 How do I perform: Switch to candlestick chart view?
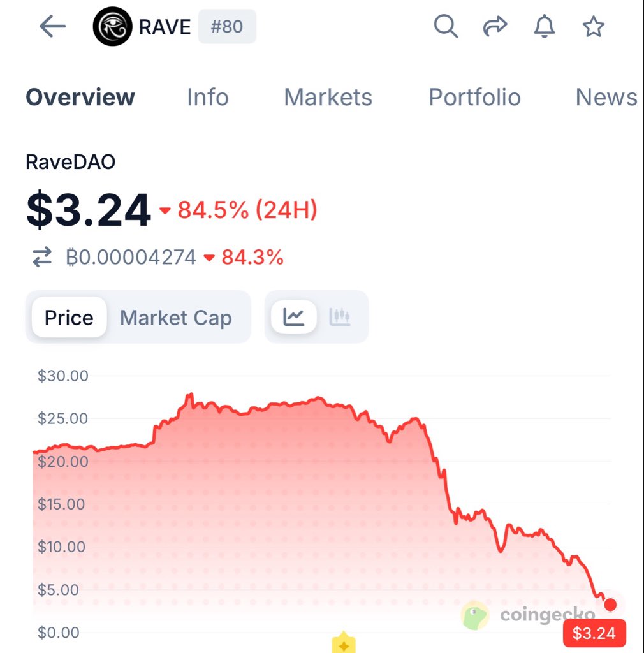[x=340, y=317]
